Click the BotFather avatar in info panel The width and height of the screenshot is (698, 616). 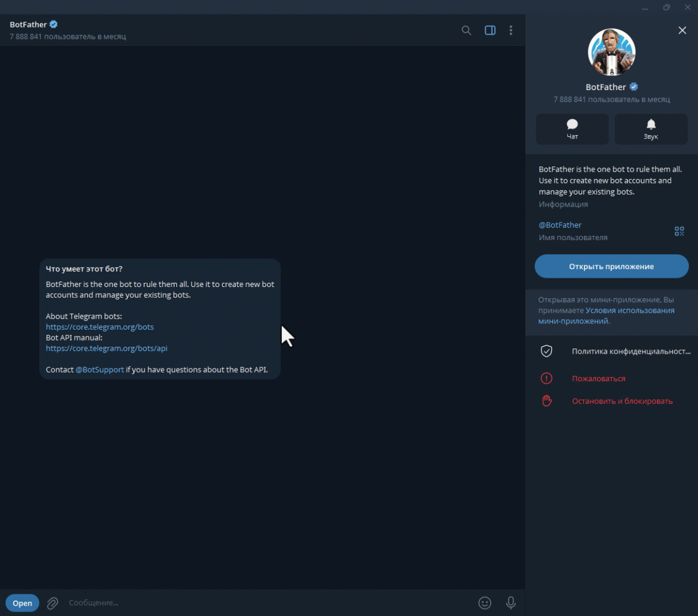611,52
